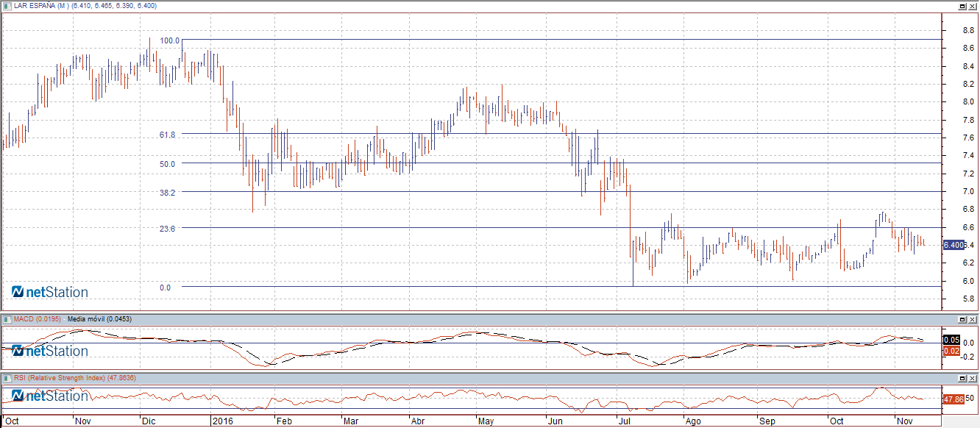Viewport: 980px width, 428px height.
Task: Click the Abr month marker on the time axis
Action: 417,422
